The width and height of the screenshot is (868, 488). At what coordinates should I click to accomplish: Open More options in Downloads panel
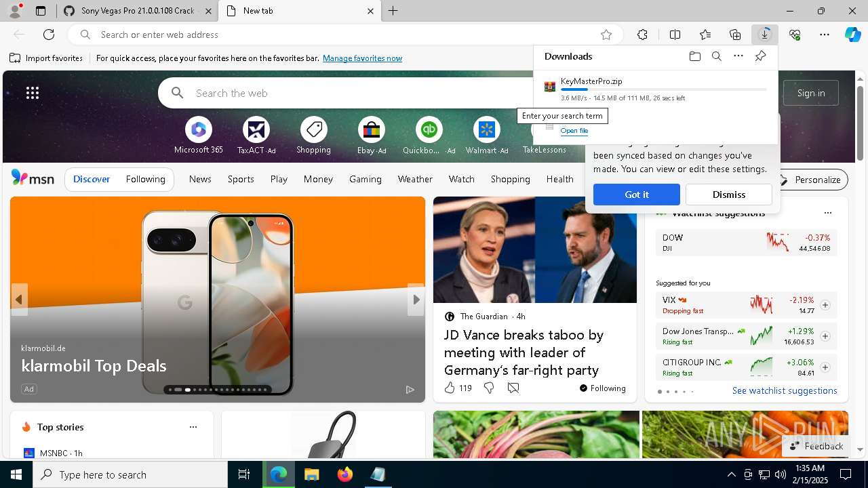click(738, 56)
